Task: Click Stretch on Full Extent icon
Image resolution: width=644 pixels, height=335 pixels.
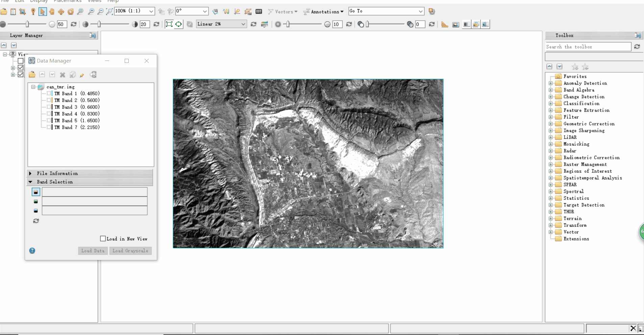Action: click(x=169, y=24)
